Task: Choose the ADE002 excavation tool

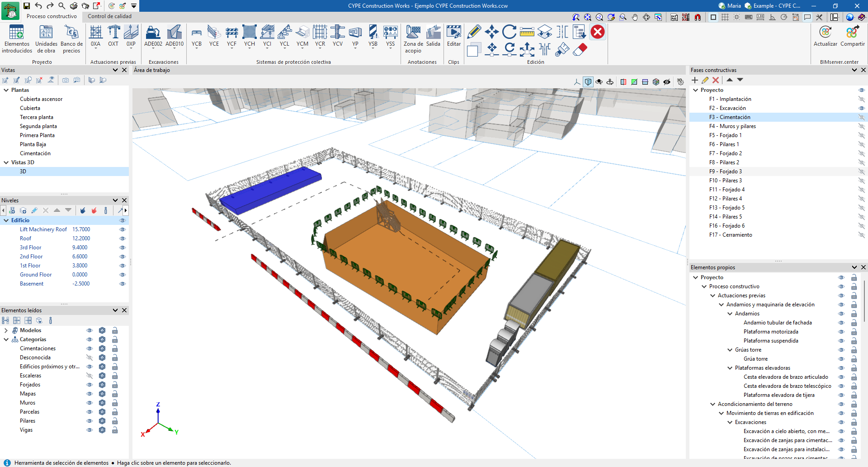Action: (153, 36)
